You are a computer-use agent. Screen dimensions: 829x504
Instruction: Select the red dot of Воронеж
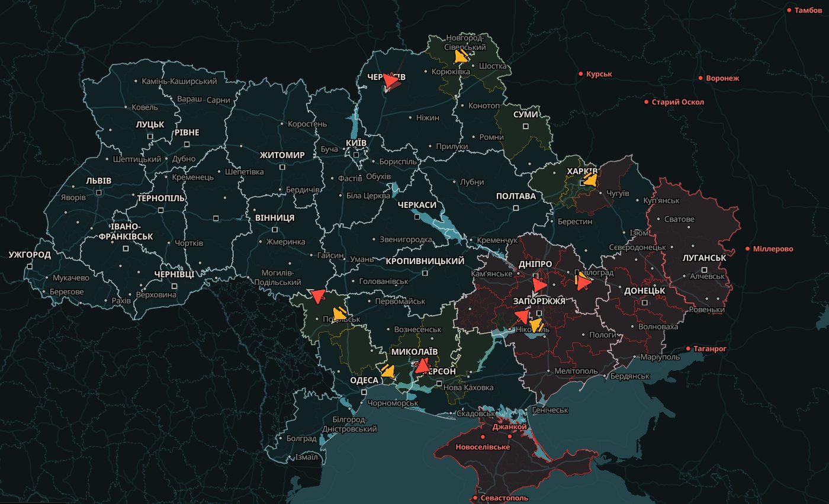(x=701, y=78)
